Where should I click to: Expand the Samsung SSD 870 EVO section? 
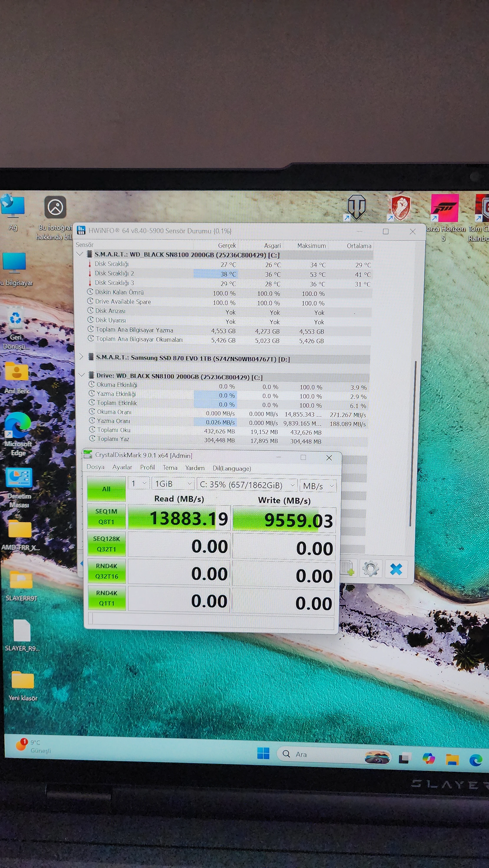[x=81, y=357]
